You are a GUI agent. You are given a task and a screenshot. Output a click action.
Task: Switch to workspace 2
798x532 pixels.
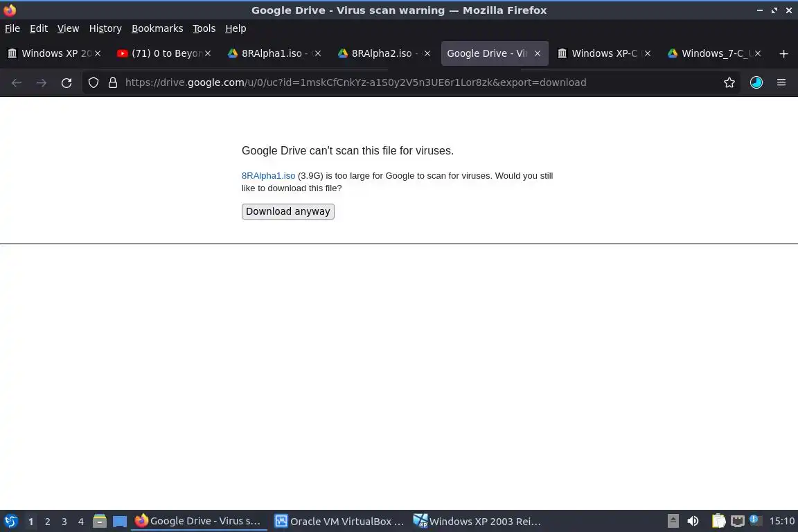pyautogui.click(x=47, y=522)
